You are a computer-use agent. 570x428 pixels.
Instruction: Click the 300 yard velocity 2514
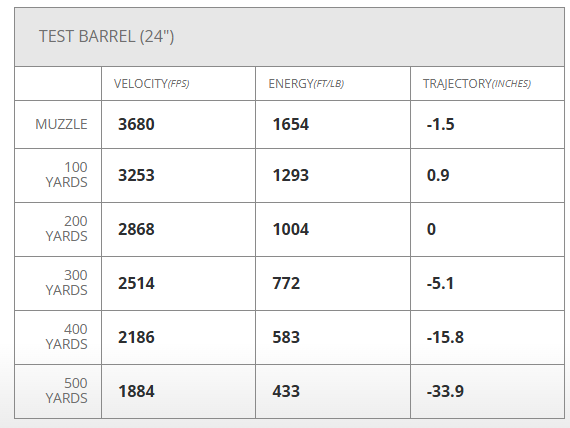pos(136,283)
